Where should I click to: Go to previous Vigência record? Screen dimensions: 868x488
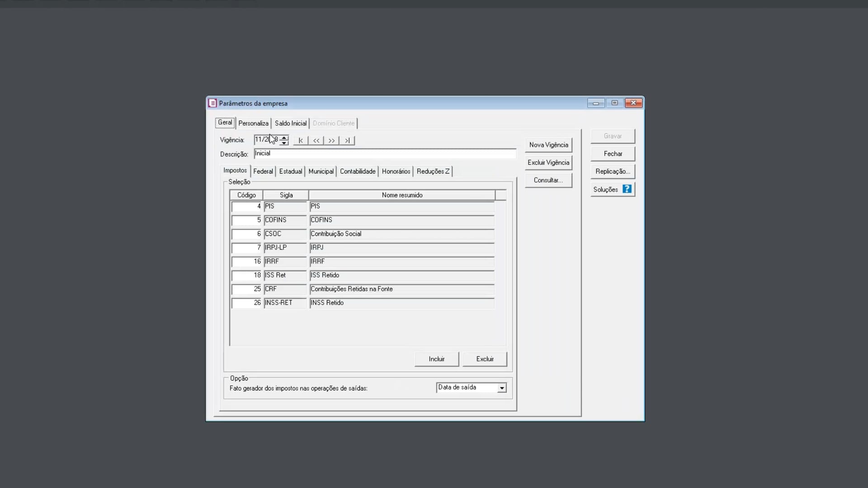pyautogui.click(x=316, y=141)
